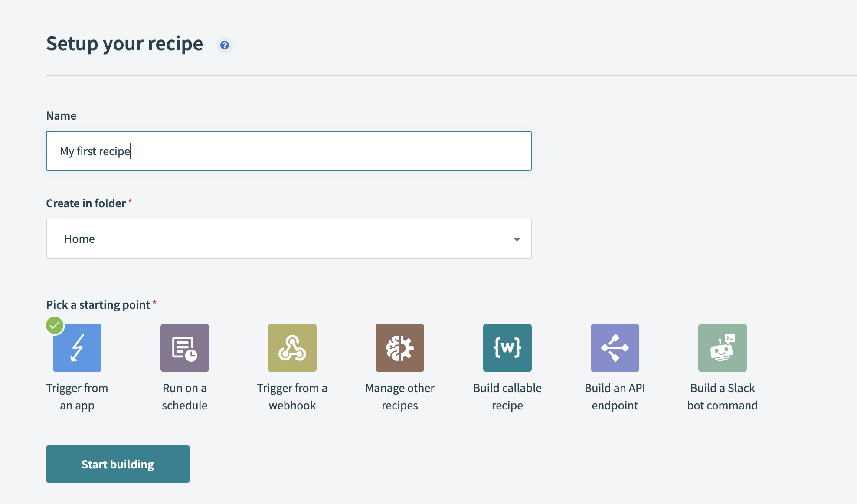857x504 pixels.
Task: Place cursor in the My first recipe text
Action: (x=95, y=151)
